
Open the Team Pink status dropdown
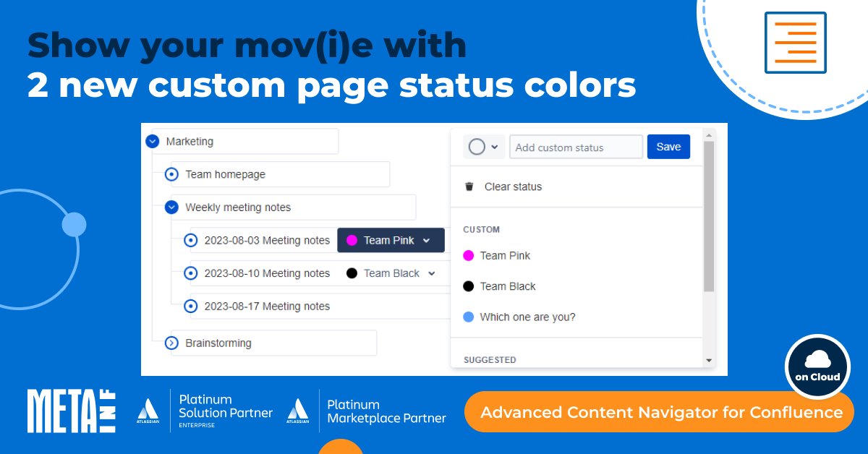click(391, 241)
